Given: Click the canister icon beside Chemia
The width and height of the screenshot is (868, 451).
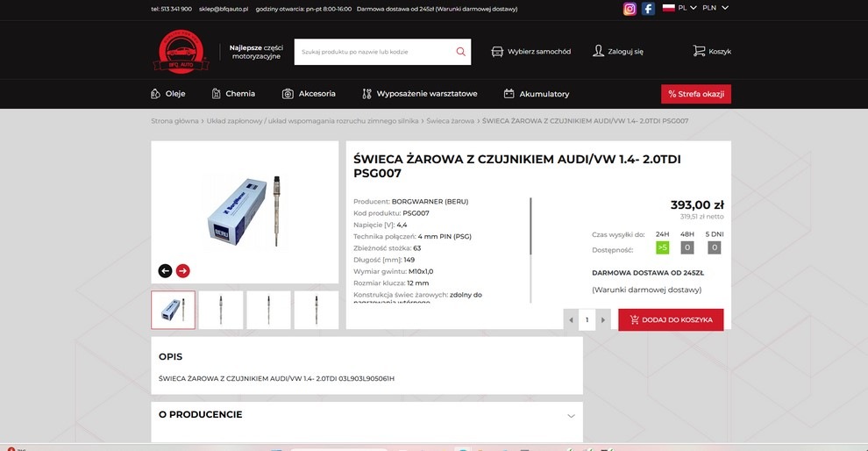Looking at the screenshot, I should [x=216, y=94].
